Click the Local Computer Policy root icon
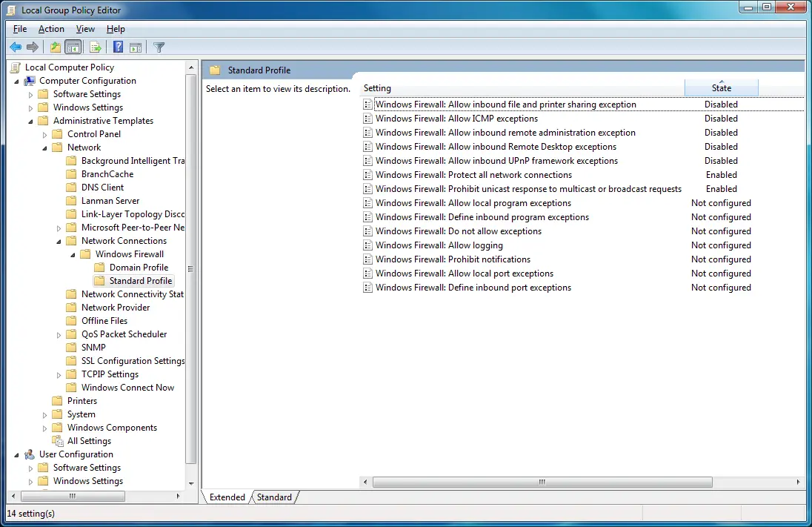 click(16, 67)
